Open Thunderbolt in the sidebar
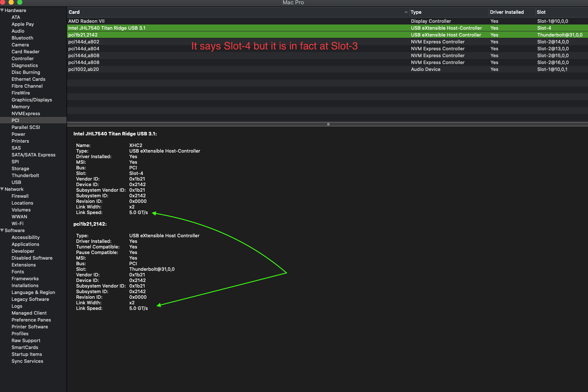 (x=25, y=175)
